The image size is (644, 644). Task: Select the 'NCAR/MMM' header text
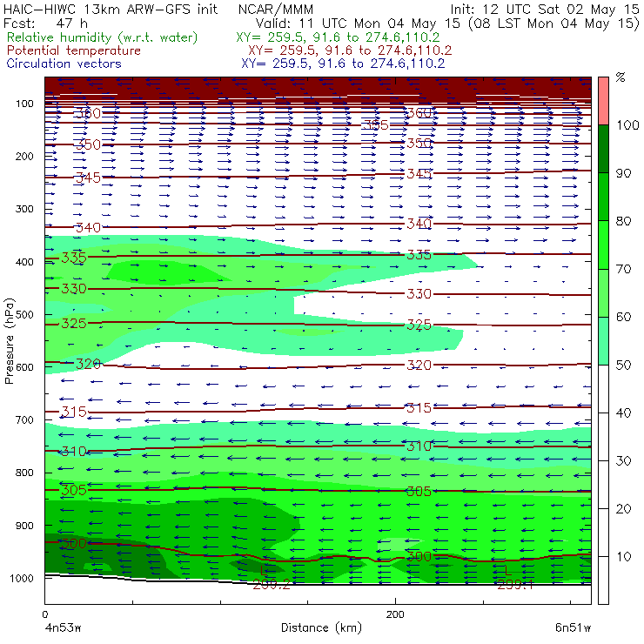(x=276, y=10)
